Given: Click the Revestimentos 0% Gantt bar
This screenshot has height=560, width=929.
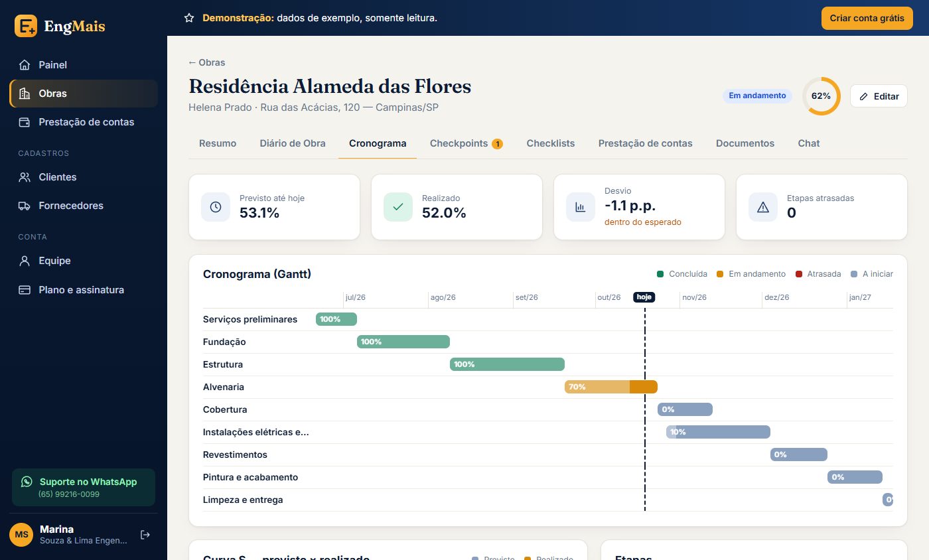Looking at the screenshot, I should [799, 455].
